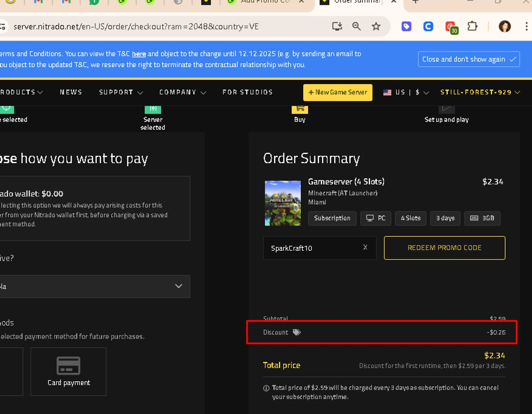Click the PC monitor icon tag
The image size is (532, 414).
tap(376, 218)
